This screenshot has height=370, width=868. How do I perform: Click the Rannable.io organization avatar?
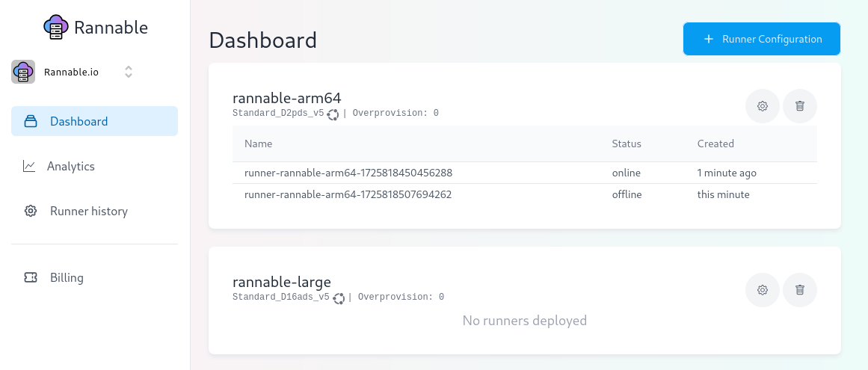coord(23,72)
